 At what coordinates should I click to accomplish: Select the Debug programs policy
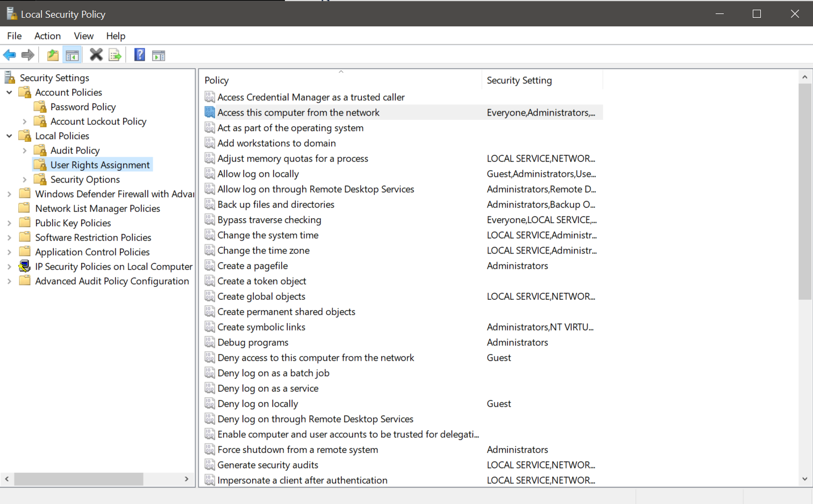[x=253, y=342]
